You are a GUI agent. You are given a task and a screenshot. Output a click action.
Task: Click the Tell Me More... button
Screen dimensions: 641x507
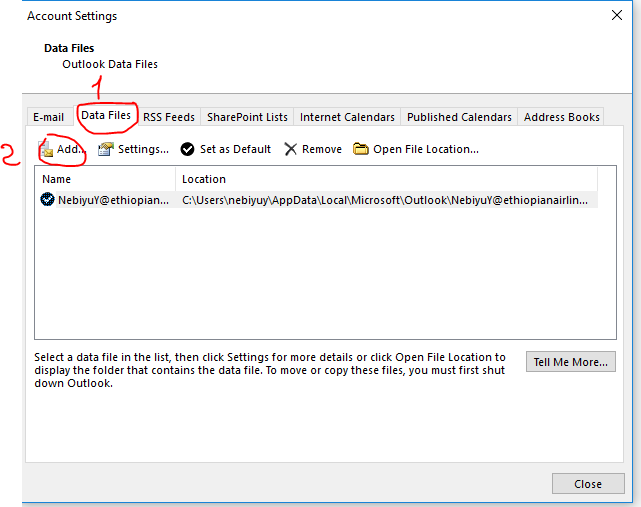tap(571, 362)
